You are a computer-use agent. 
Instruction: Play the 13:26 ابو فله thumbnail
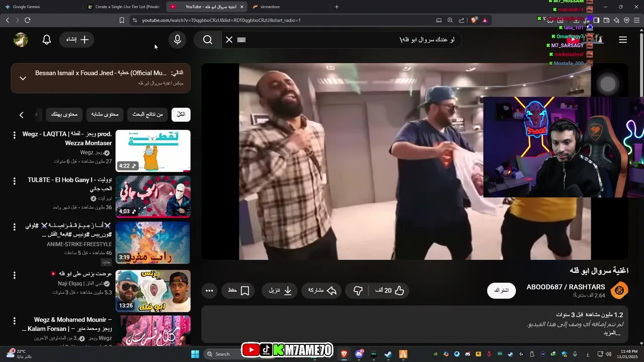(153, 291)
